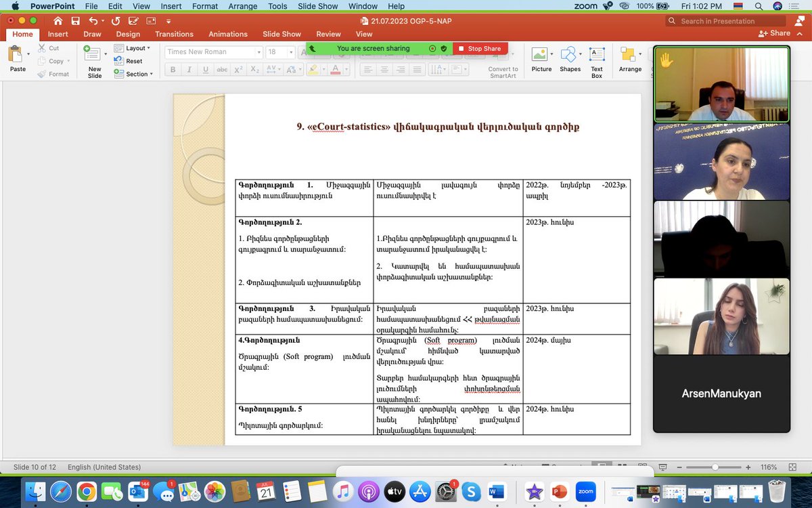Open font color dropdown arrow
This screenshot has width=812, height=508.
tap(348, 69)
